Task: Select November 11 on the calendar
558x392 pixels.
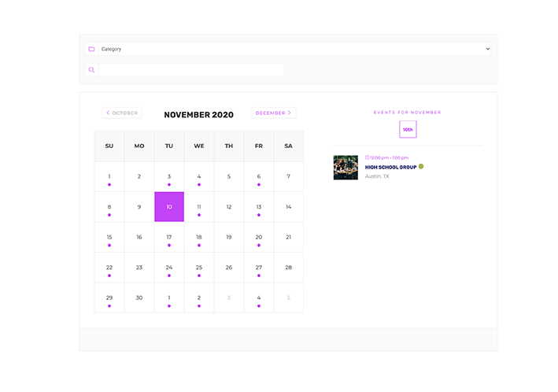Action: [x=199, y=207]
